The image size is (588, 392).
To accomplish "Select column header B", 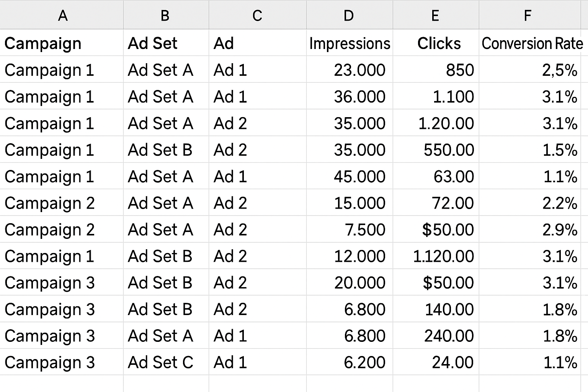I will (x=165, y=15).
